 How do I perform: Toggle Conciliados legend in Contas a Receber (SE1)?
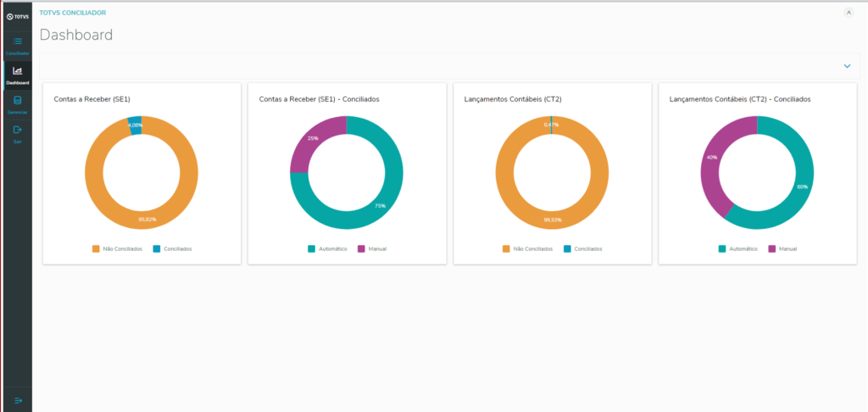[172, 249]
